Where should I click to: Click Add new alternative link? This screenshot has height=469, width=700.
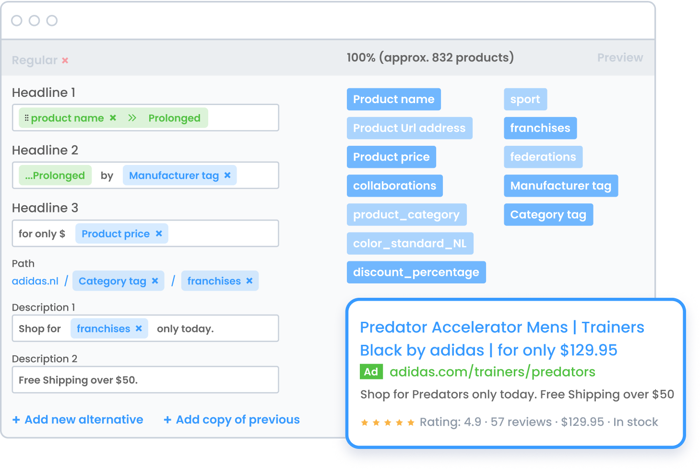tap(78, 420)
